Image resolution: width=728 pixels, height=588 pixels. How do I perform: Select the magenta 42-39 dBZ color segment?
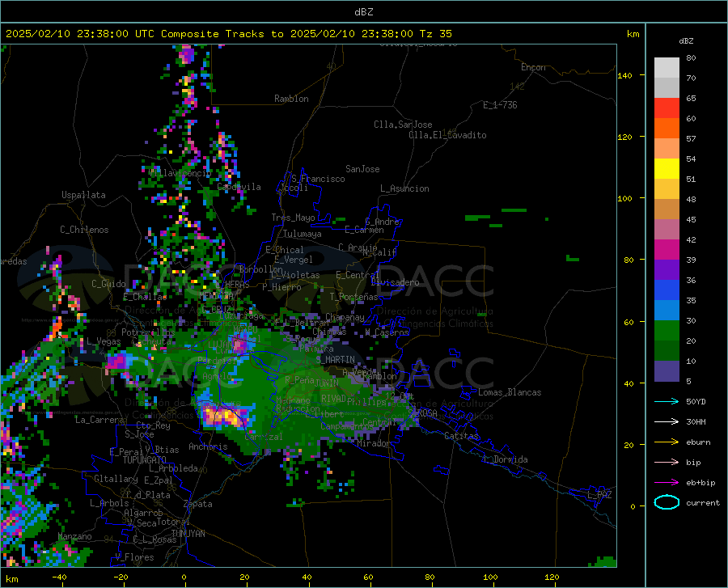pos(667,250)
